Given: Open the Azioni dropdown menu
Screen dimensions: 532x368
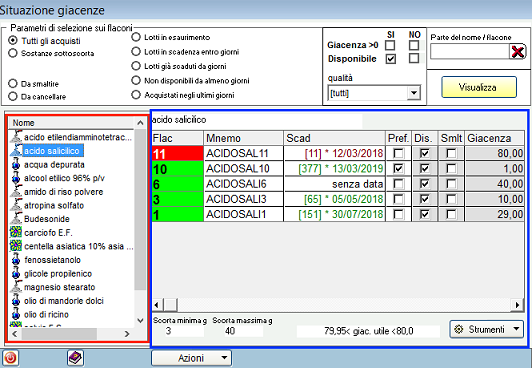Looking at the screenshot, I should 191,358.
